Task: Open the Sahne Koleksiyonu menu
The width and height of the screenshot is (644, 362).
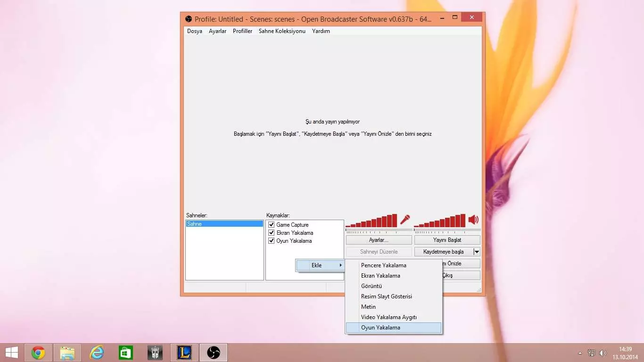Action: point(282,31)
